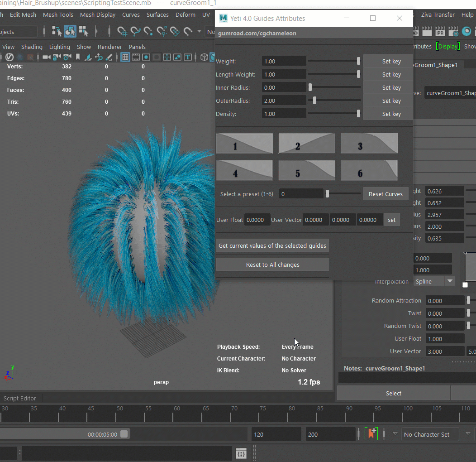This screenshot has width=476, height=462.
Task: Toggle wireframe cube display icon
Action: point(205,57)
